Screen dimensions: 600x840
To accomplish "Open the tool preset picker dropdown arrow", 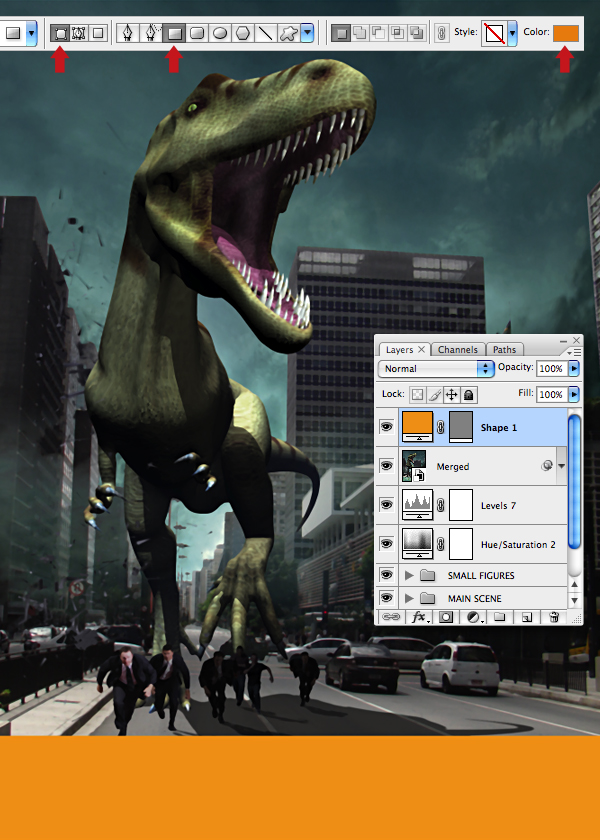I will [31, 33].
